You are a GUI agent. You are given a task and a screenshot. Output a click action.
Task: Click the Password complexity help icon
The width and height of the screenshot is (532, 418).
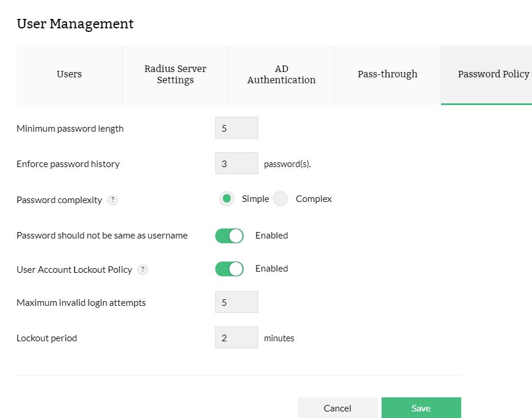pyautogui.click(x=113, y=200)
